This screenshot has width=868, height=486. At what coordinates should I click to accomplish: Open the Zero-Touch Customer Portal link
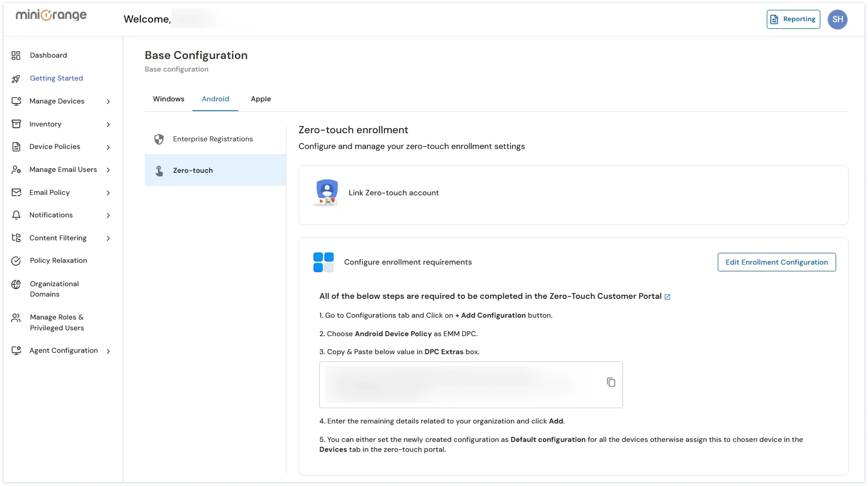point(667,297)
